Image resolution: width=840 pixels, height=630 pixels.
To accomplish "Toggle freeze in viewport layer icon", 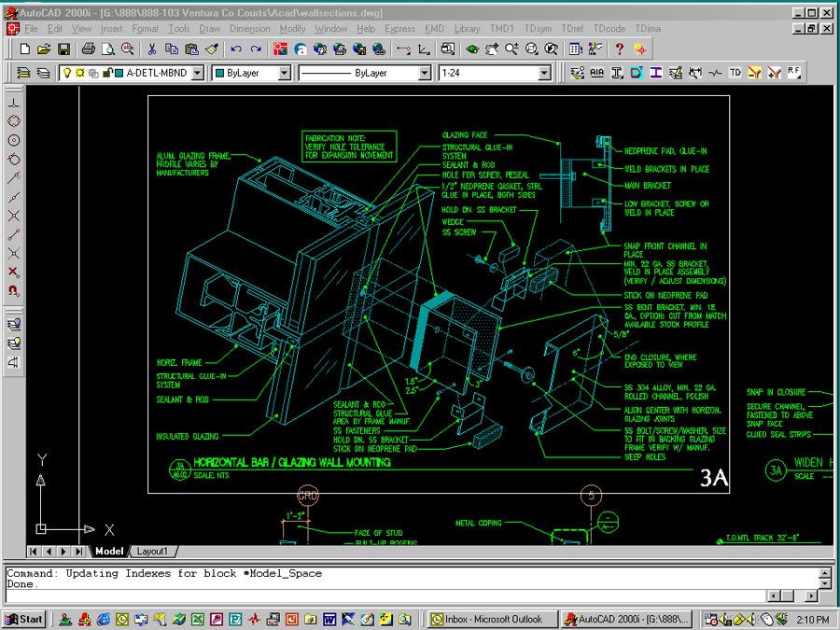I will (x=93, y=73).
